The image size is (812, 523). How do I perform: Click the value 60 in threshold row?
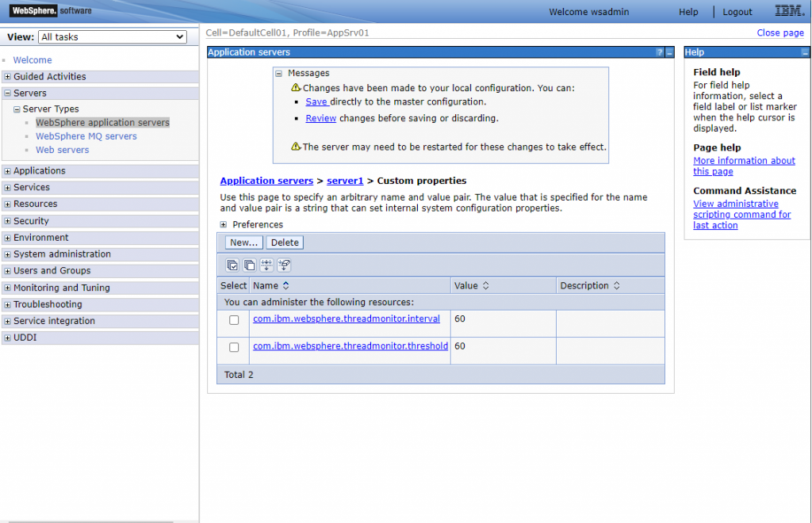tap(460, 345)
